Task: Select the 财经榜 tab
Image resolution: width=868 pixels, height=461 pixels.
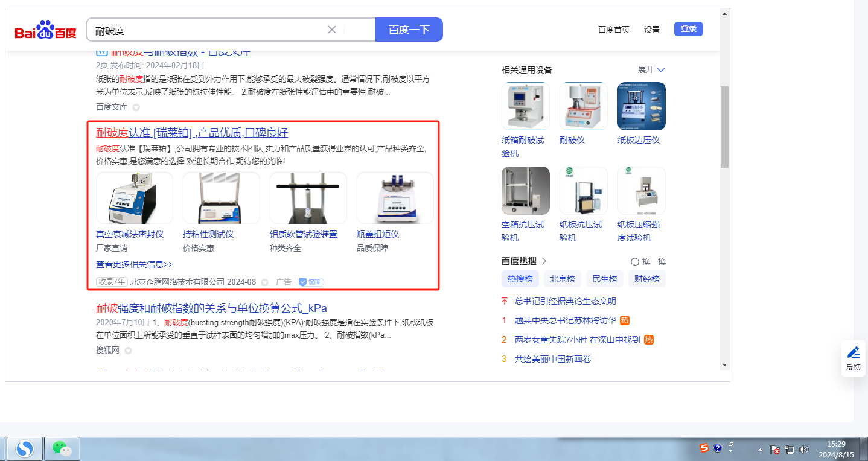Action: [x=647, y=279]
